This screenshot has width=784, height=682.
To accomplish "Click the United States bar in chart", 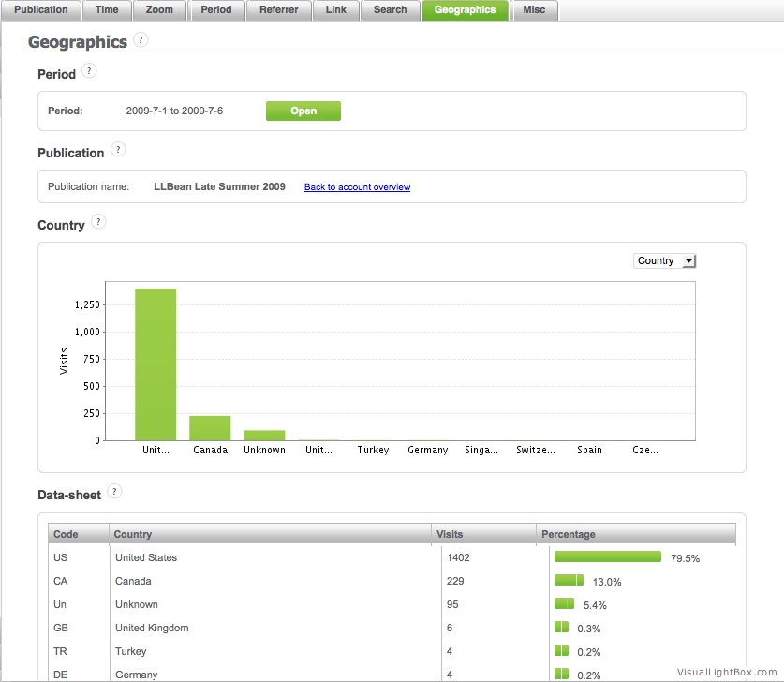I will [155, 364].
